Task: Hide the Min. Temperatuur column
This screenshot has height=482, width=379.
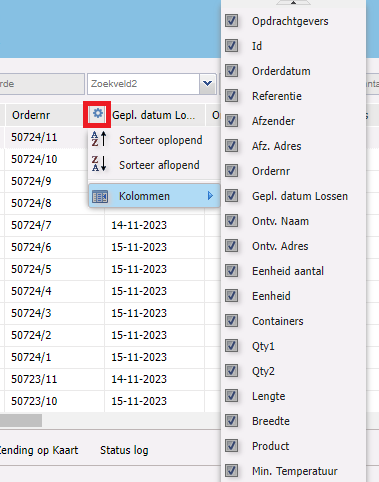Action: point(231,471)
